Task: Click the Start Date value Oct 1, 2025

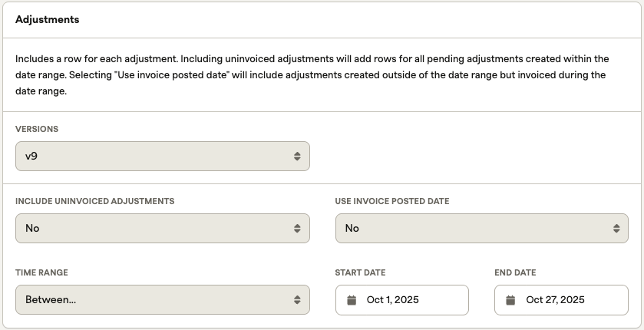Action: tap(393, 300)
